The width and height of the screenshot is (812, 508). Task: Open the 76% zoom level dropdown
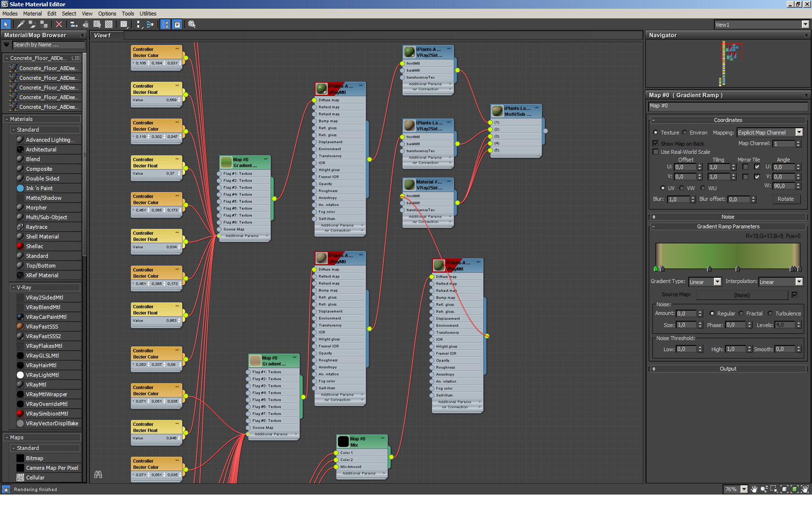[736, 489]
